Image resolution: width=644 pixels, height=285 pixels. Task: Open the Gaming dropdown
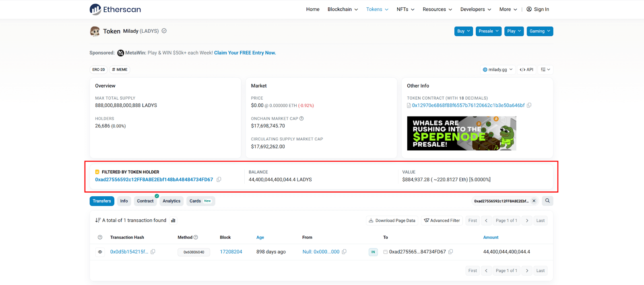click(x=540, y=31)
